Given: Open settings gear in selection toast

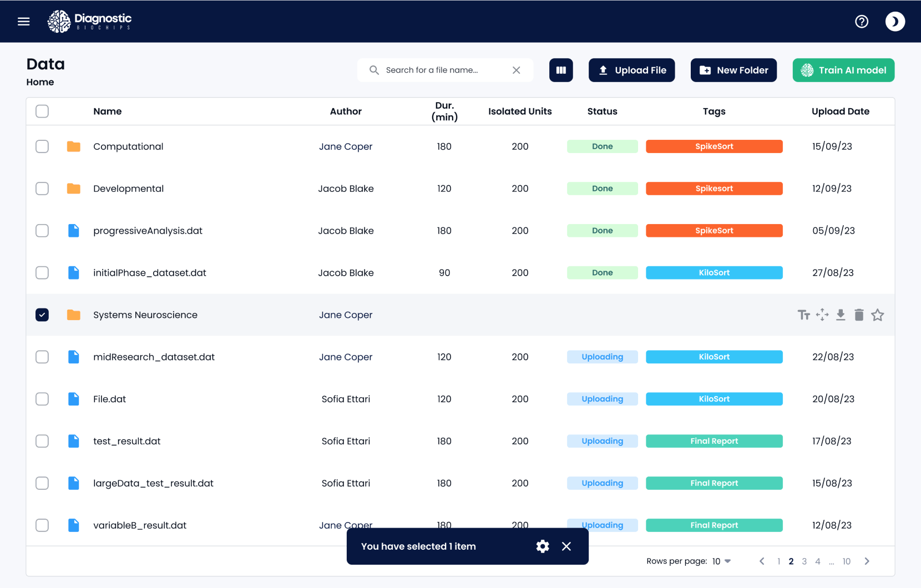Looking at the screenshot, I should pyautogui.click(x=543, y=546).
